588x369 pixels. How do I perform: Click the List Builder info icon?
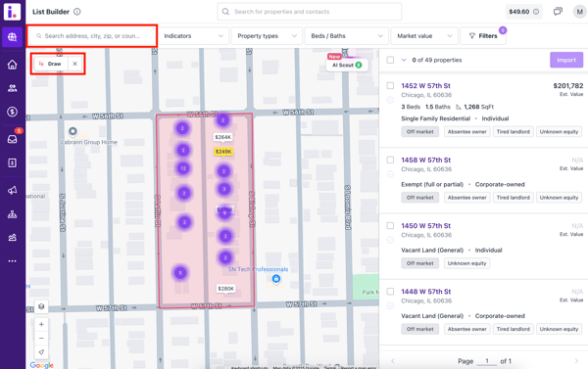click(77, 12)
